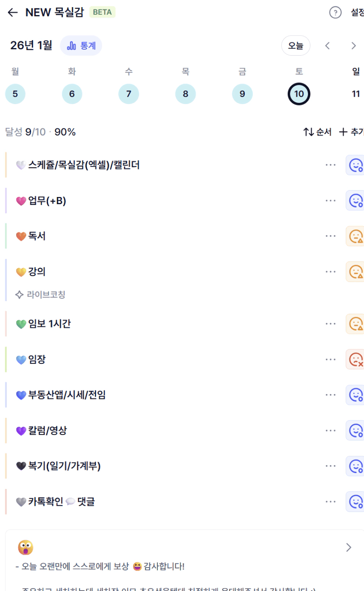364x591 pixels.
Task: Click the status face icon for 임보 1시간
Action: pyautogui.click(x=356, y=324)
